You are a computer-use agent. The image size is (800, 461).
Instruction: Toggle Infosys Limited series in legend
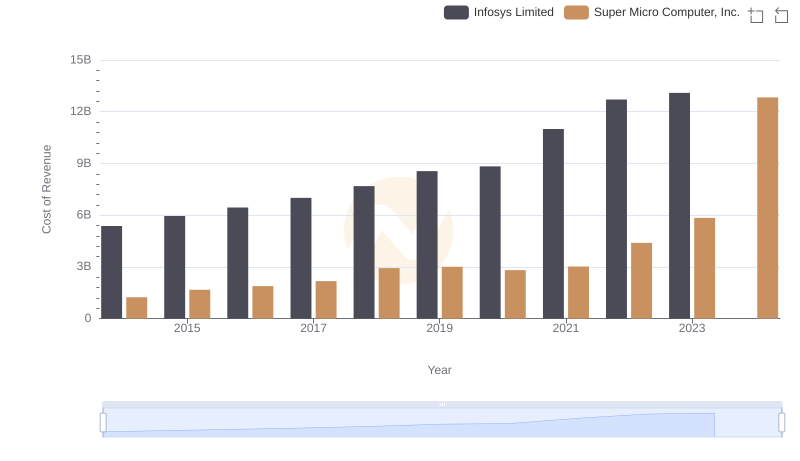498,12
